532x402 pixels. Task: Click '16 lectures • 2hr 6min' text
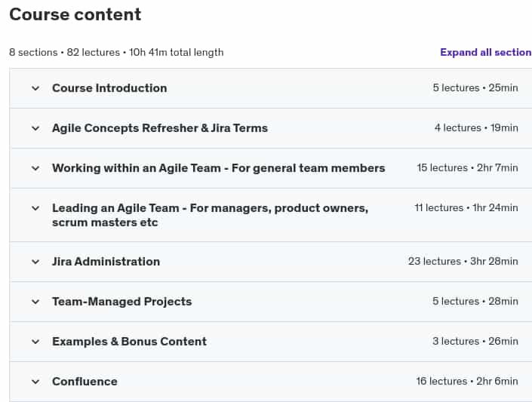pyautogui.click(x=467, y=382)
